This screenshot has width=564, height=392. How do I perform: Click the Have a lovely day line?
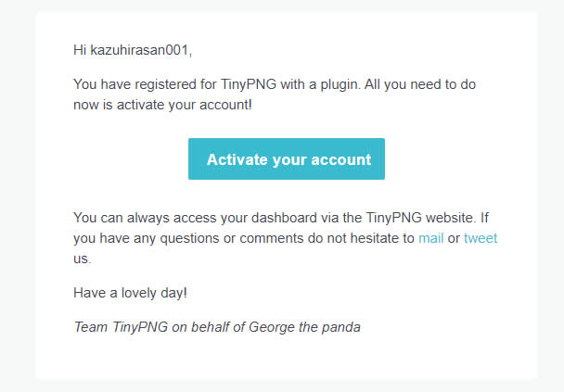130,293
